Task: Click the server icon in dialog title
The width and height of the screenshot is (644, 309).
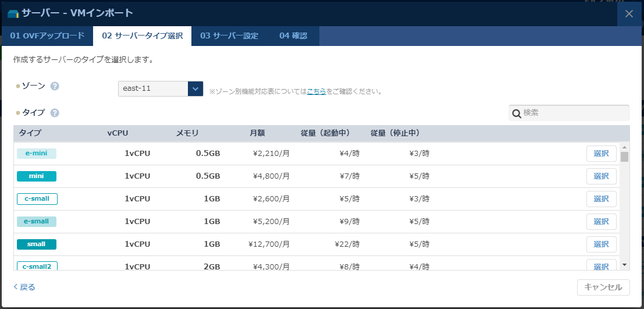Action: [13, 13]
